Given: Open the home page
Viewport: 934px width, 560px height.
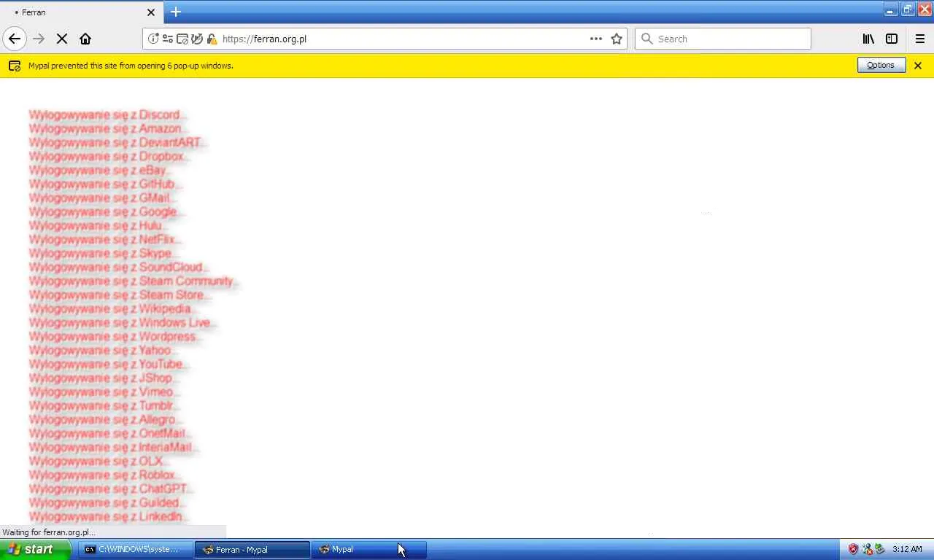Looking at the screenshot, I should 85,39.
